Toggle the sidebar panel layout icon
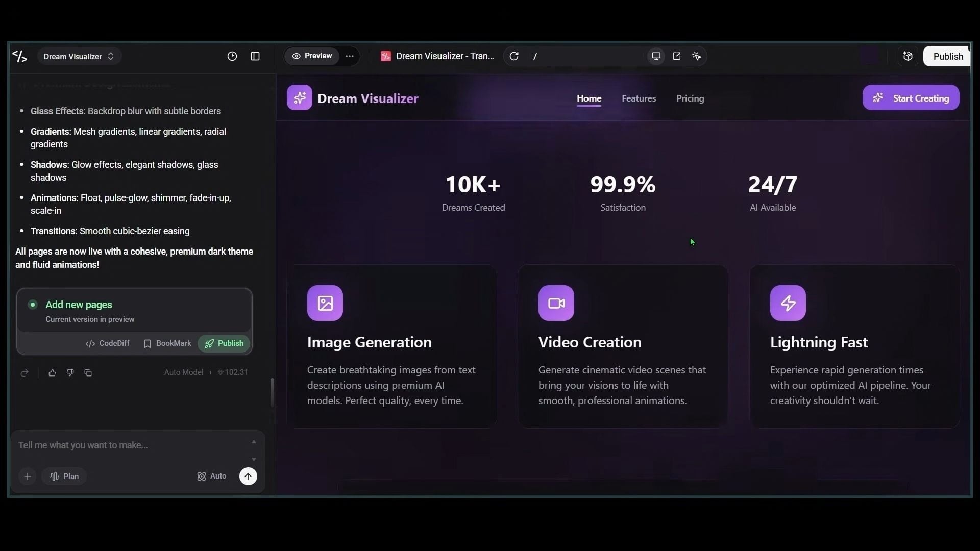The width and height of the screenshot is (980, 551). (x=255, y=56)
